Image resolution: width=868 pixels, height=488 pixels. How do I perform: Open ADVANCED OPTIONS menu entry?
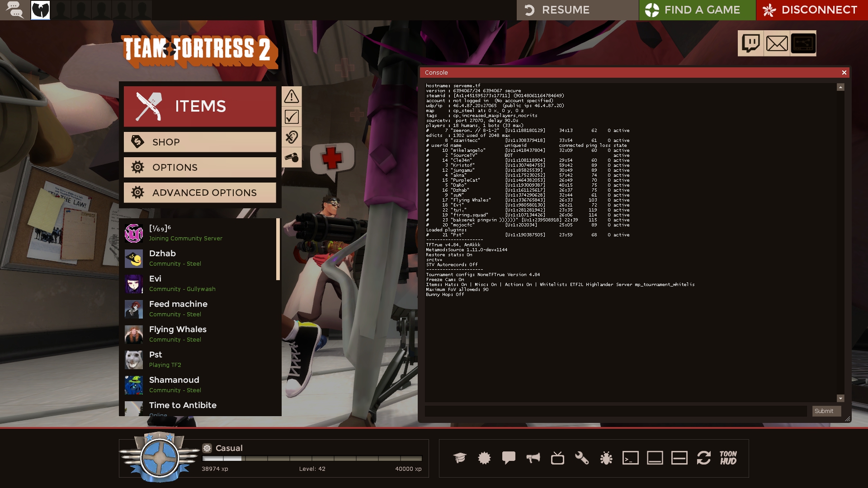pyautogui.click(x=200, y=192)
